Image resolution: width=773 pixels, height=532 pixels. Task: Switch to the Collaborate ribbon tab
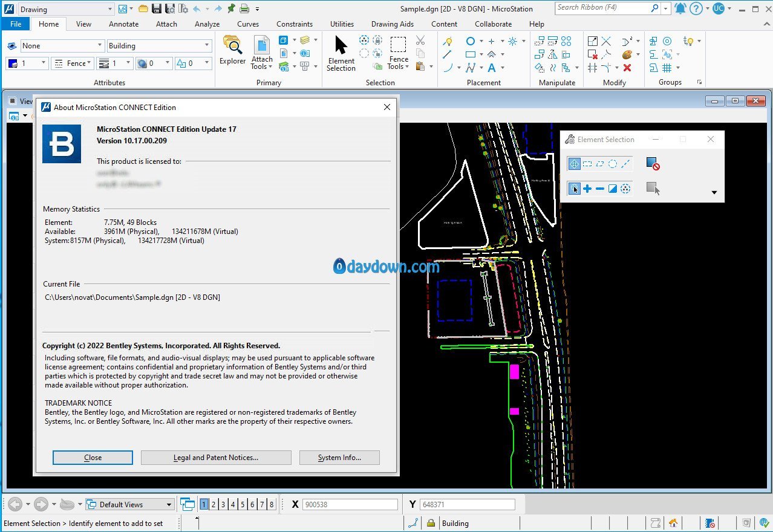(493, 24)
